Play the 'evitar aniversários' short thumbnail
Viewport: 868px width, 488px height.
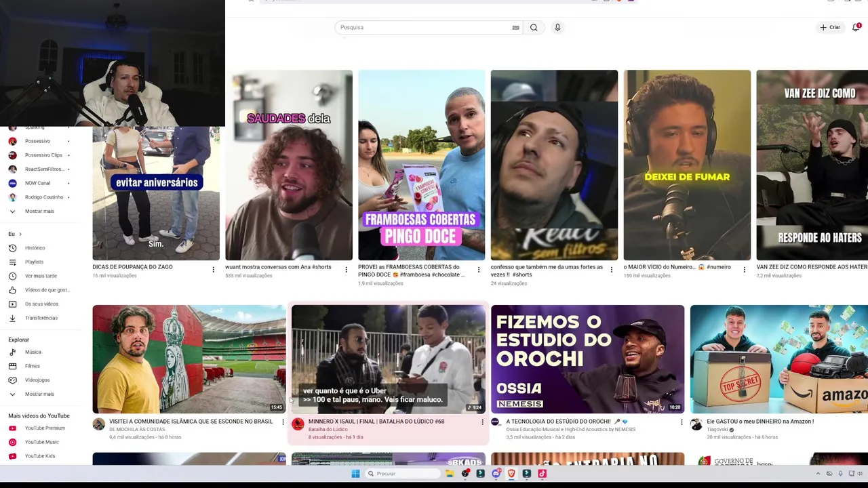click(156, 193)
